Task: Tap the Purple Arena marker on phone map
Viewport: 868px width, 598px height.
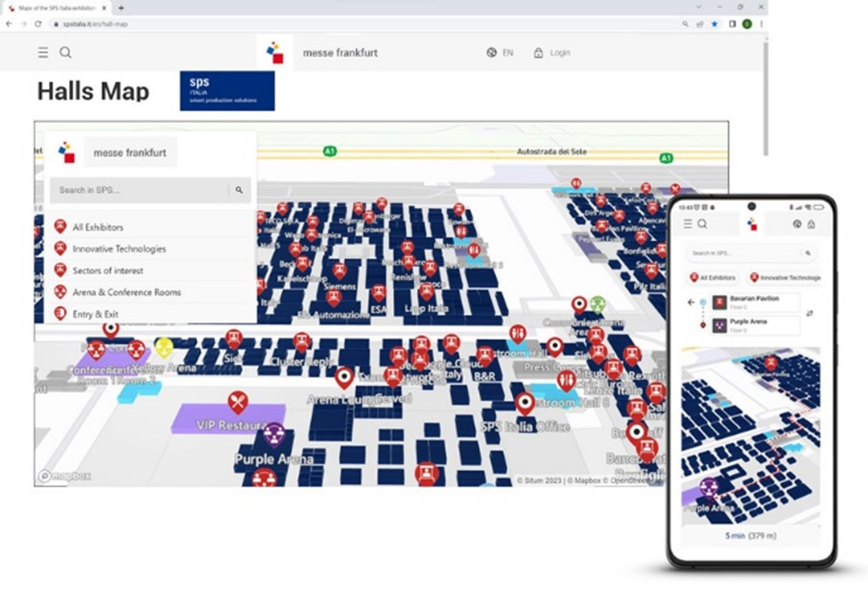Action: (x=708, y=487)
